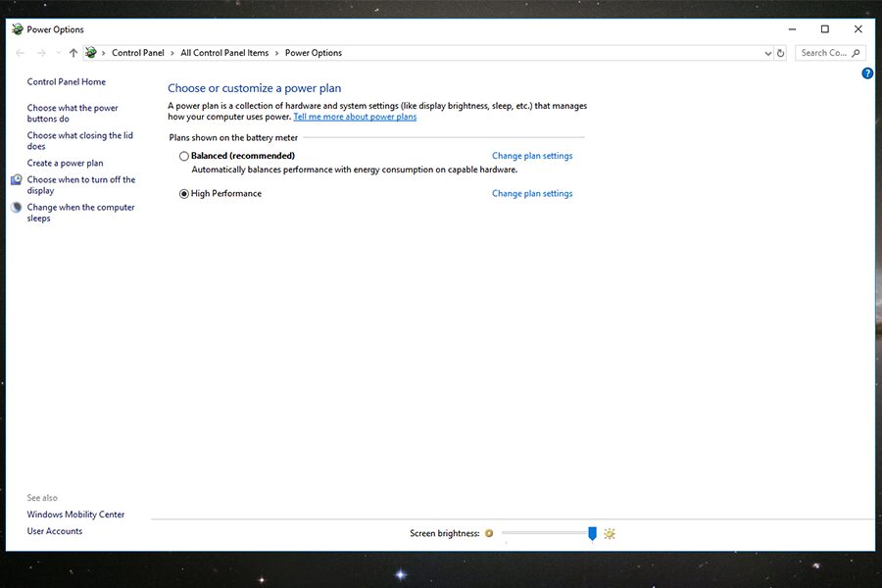Select the High Performance power plan
The width and height of the screenshot is (882, 588).
184,194
